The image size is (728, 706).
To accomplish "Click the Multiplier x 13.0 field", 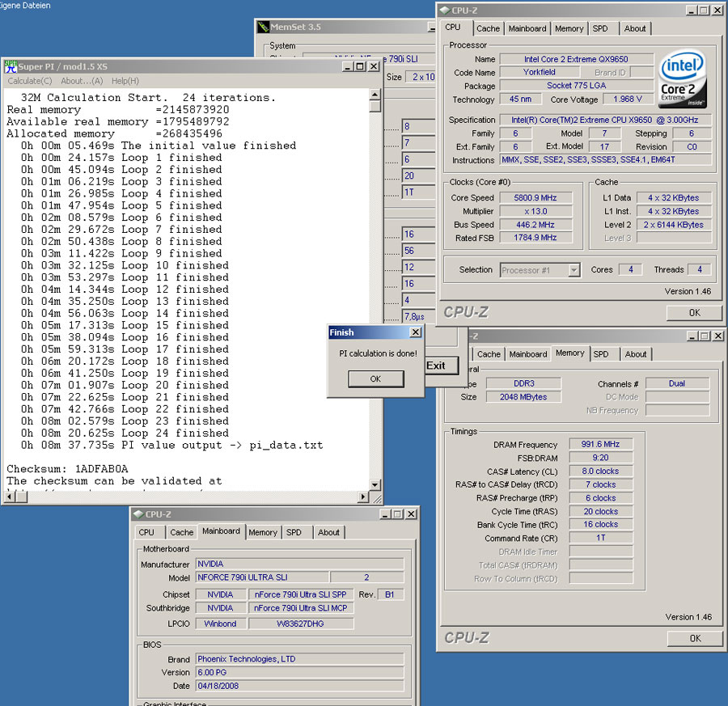I will point(535,211).
